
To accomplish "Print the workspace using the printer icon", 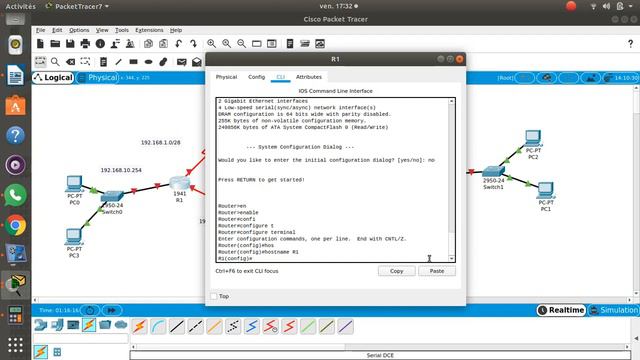I will [85, 44].
